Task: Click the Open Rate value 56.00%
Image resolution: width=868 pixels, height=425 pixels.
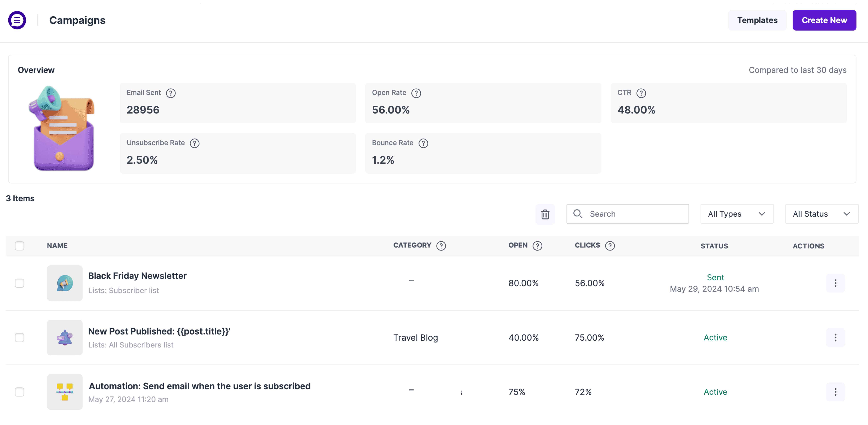Action: coord(391,110)
